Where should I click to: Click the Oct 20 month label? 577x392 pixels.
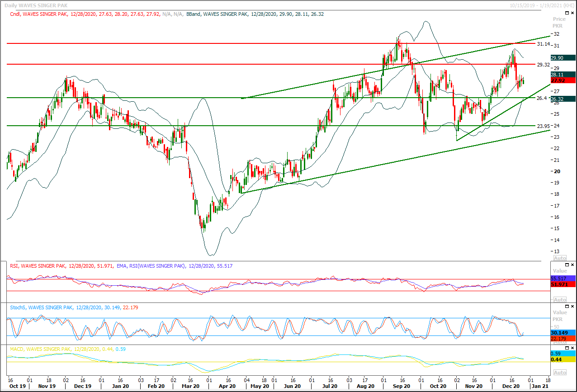[438, 387]
